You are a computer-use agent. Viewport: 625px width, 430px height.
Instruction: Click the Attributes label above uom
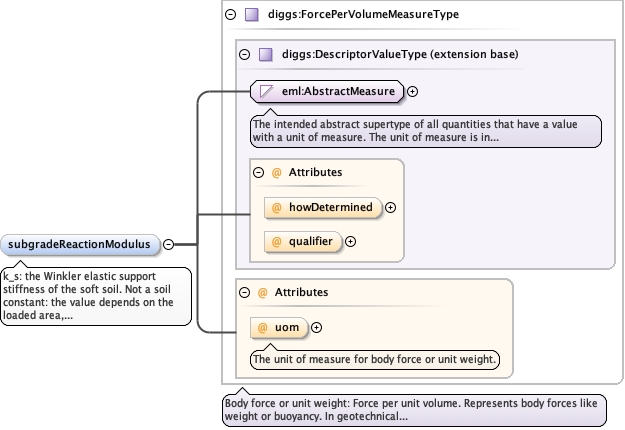pos(301,293)
